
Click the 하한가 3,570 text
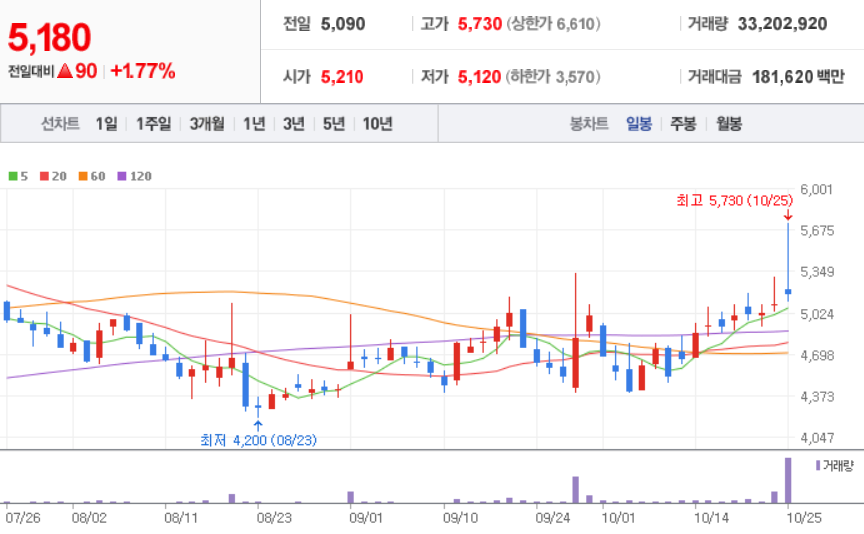coord(553,77)
